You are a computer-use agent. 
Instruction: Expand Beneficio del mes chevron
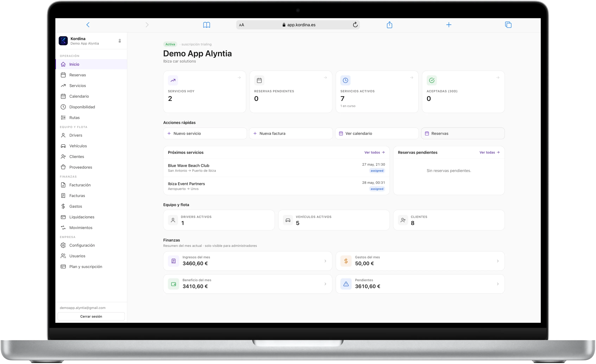325,284
